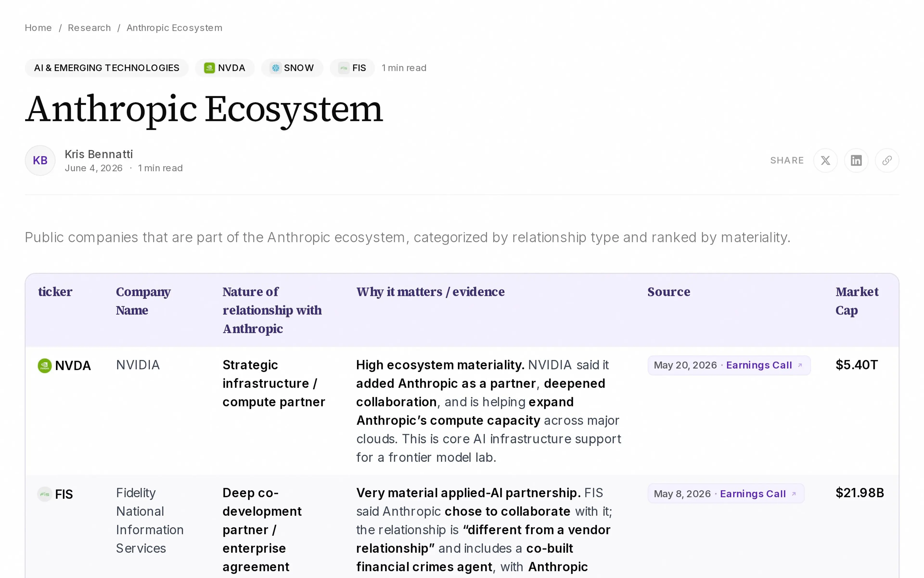924x578 pixels.
Task: Click Anthropic Ecosystem breadcrumb
Action: click(x=174, y=28)
